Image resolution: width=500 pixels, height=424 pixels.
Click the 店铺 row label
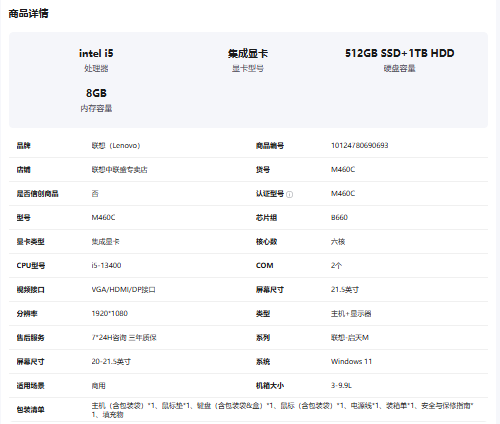(x=23, y=170)
